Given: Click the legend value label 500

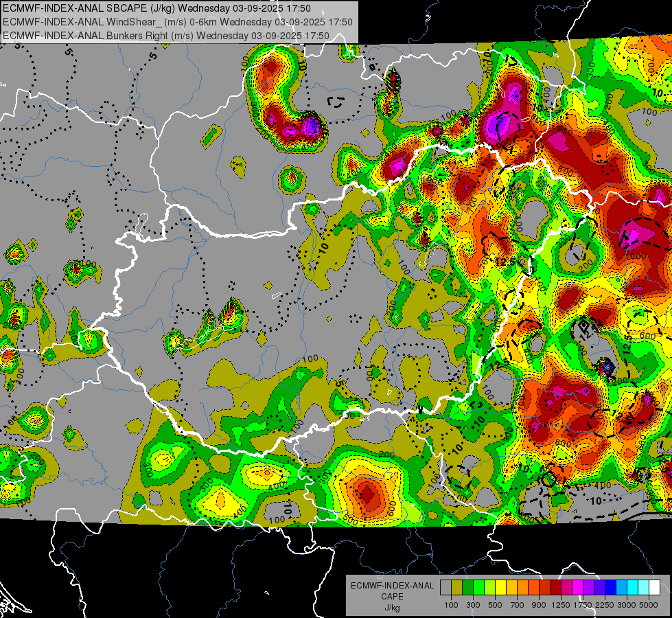Looking at the screenshot, I should 495,605.
